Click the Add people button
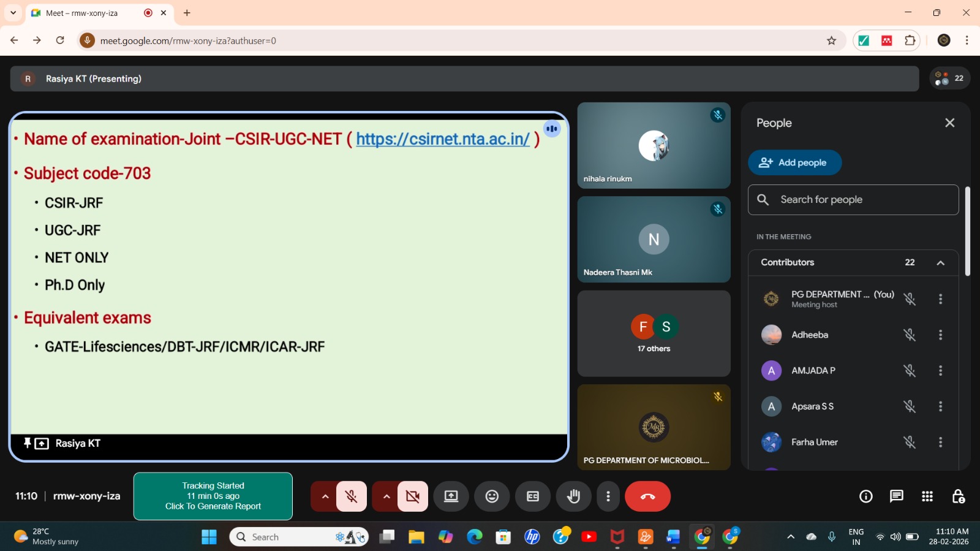This screenshot has height=551, width=980. 794,162
